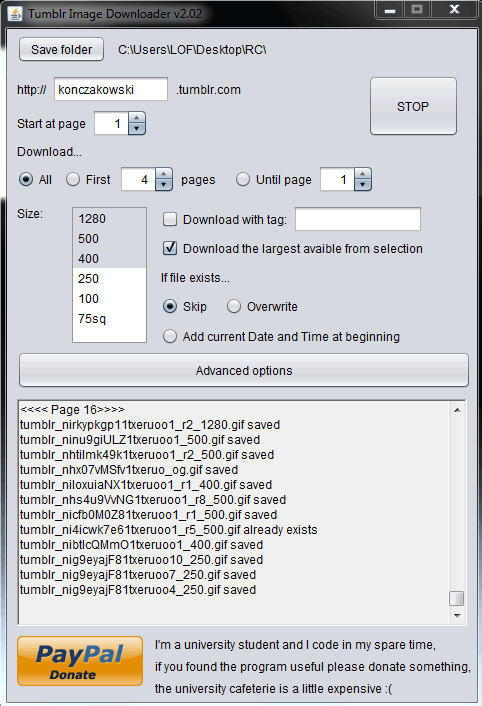Click the log line marked already exists
This screenshot has width=482, height=706.
pyautogui.click(x=168, y=530)
